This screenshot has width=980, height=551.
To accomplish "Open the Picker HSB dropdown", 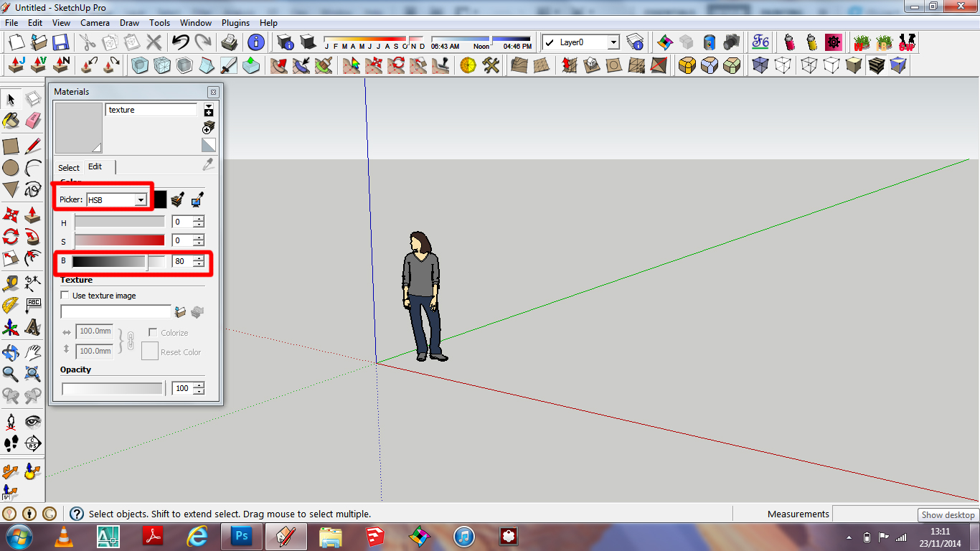I will click(x=141, y=199).
